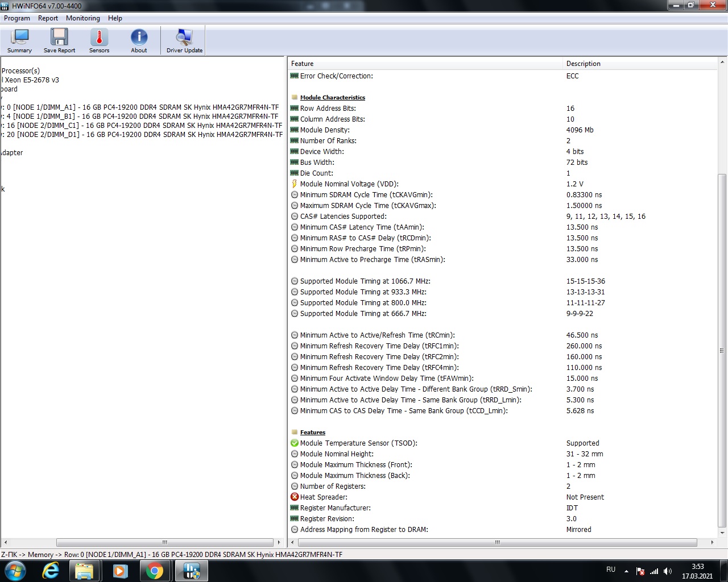
Task: Select Supported Module Timing at 1066.7 MHz
Action: [503, 281]
